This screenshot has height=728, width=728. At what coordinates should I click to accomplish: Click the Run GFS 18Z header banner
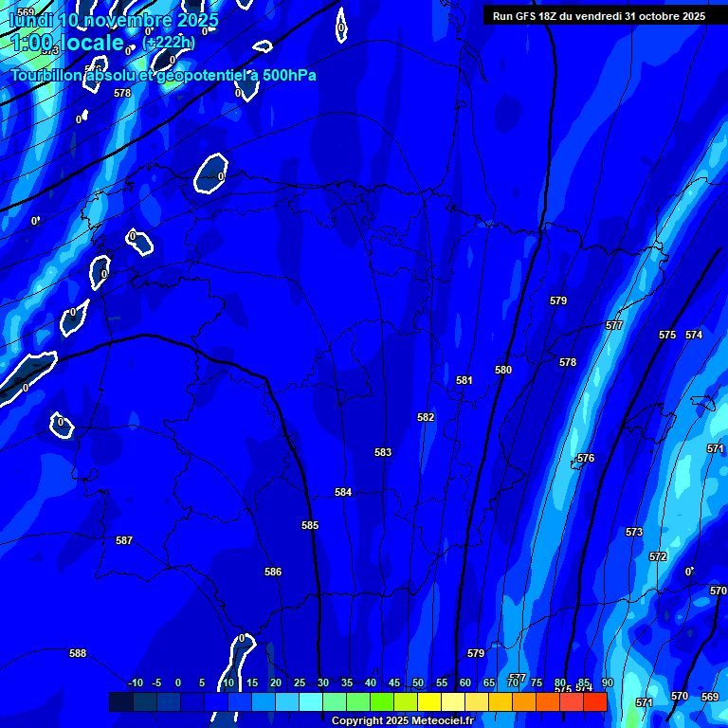click(599, 16)
